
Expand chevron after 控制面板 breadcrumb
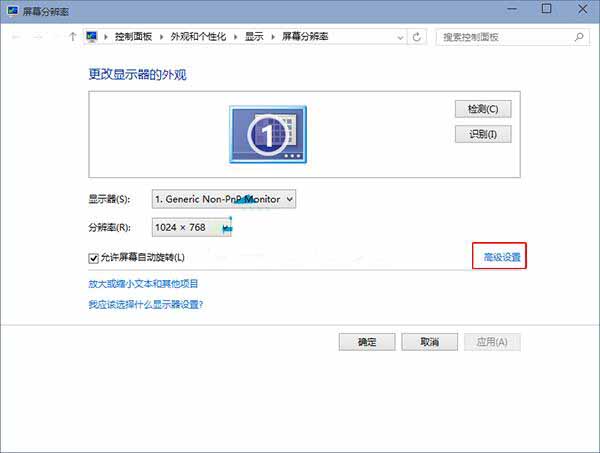tap(161, 37)
